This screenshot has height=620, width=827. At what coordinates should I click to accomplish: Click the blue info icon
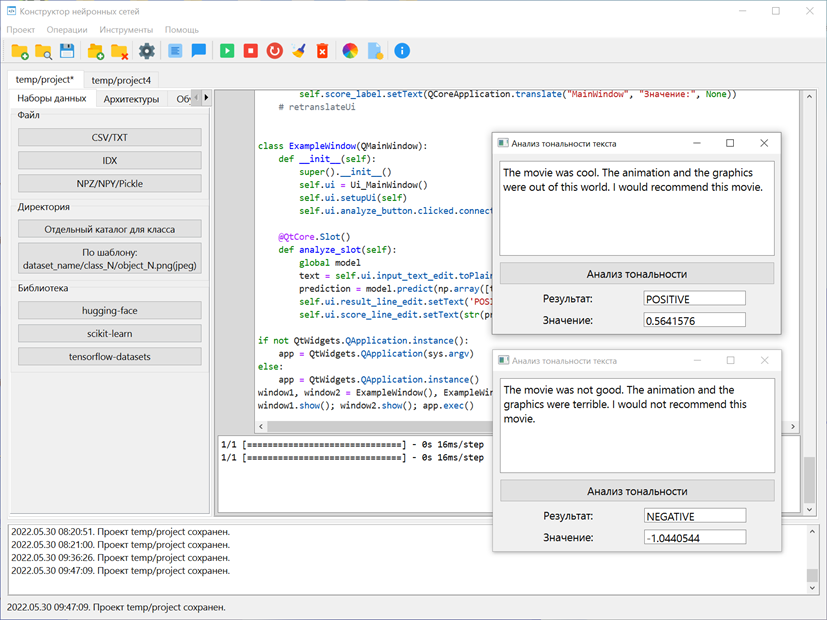[x=402, y=51]
